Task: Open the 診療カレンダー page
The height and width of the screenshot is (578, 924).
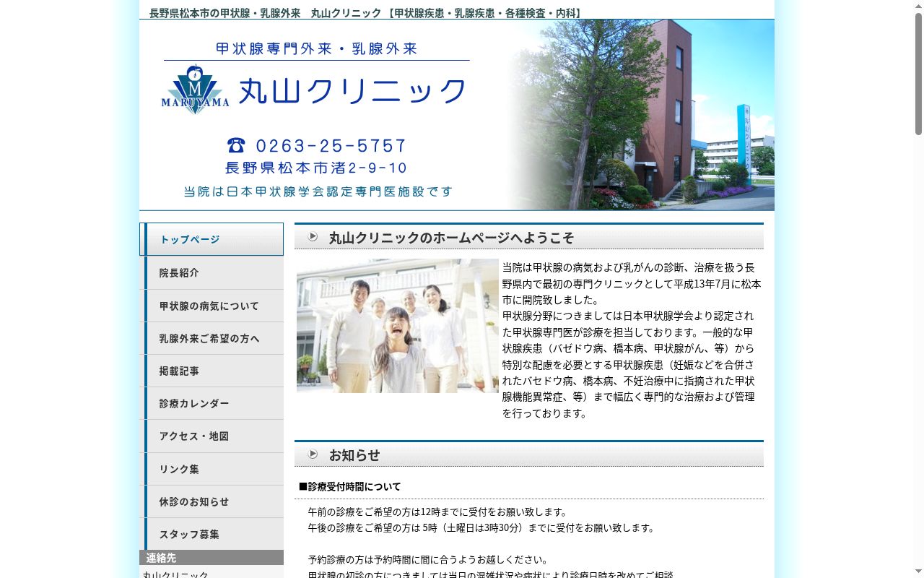Action: click(212, 403)
